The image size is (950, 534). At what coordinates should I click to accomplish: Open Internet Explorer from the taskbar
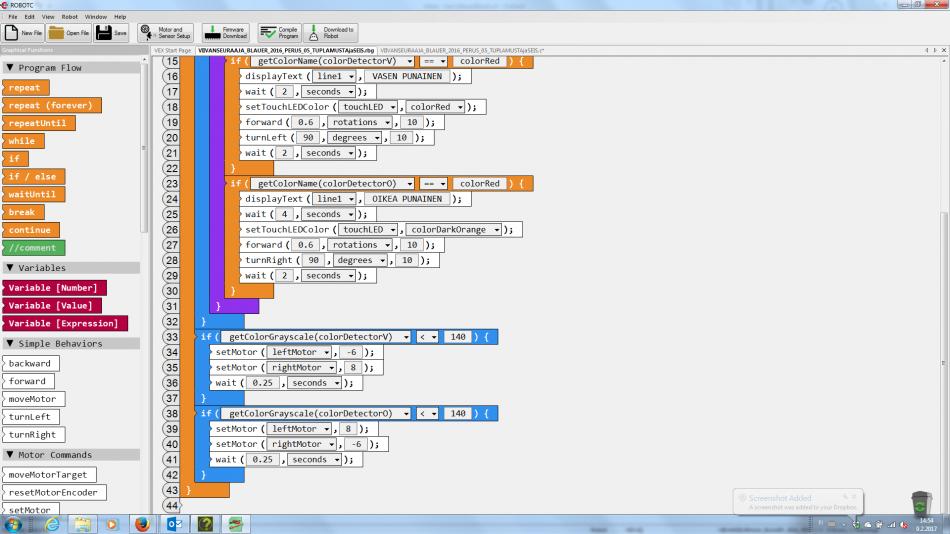tap(52, 524)
